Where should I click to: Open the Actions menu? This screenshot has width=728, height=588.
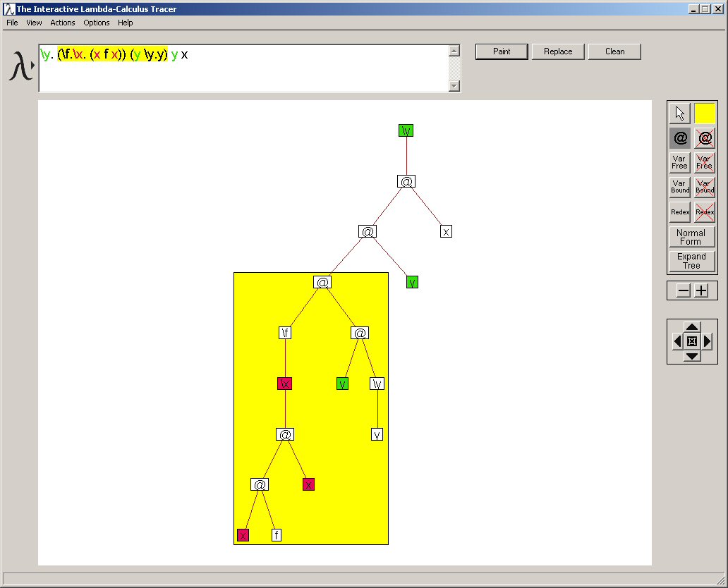(62, 23)
